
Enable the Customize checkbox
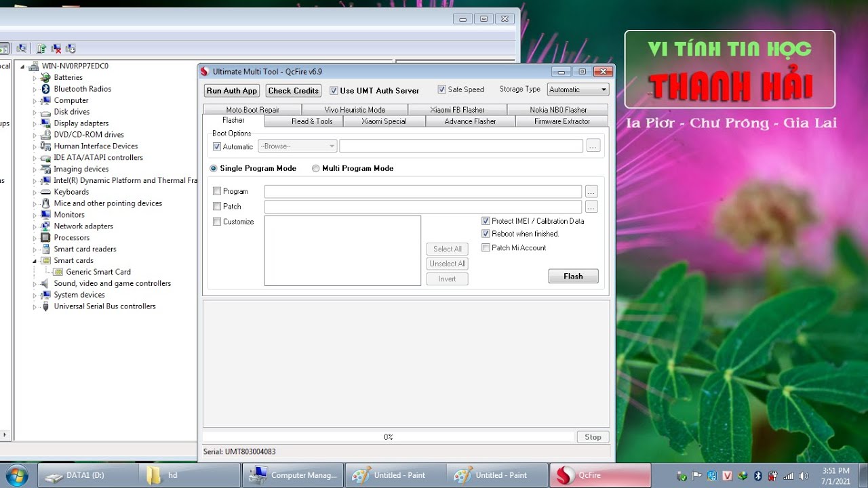pos(217,222)
